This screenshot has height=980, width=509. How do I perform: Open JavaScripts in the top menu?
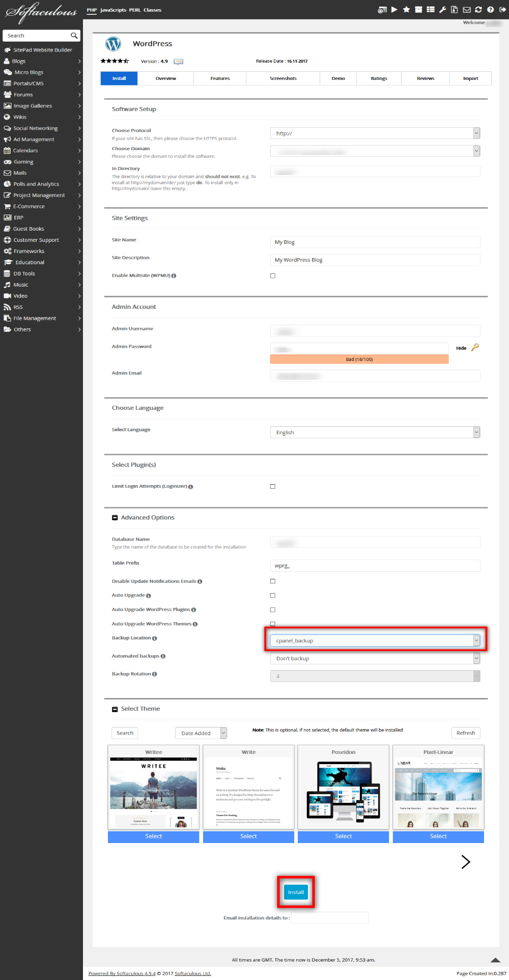[113, 10]
